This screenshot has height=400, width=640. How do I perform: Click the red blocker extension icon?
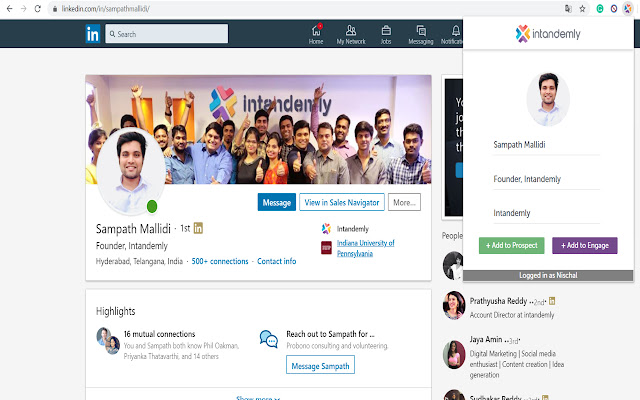[x=613, y=9]
